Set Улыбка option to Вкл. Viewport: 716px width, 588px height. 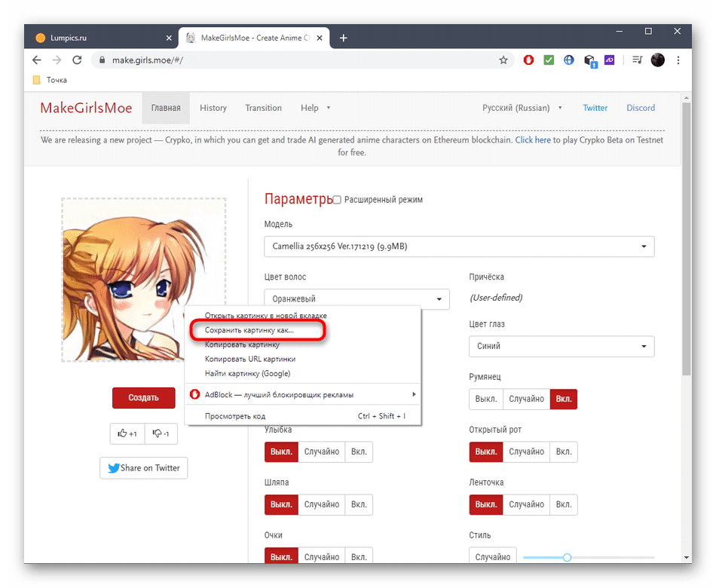pos(359,452)
